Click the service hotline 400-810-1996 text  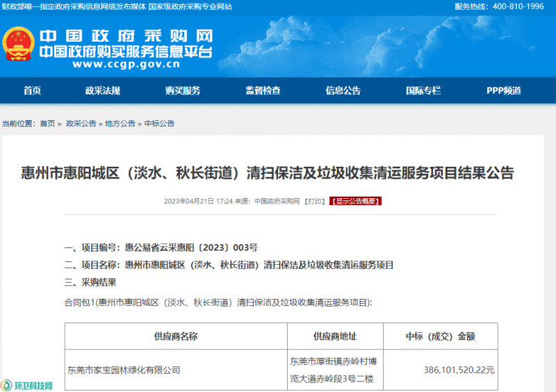pyautogui.click(x=499, y=6)
